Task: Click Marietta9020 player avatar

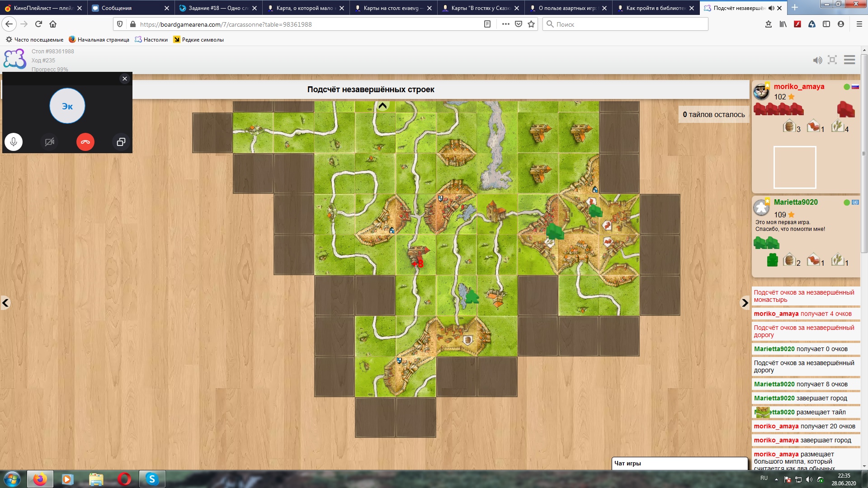Action: coord(761,207)
